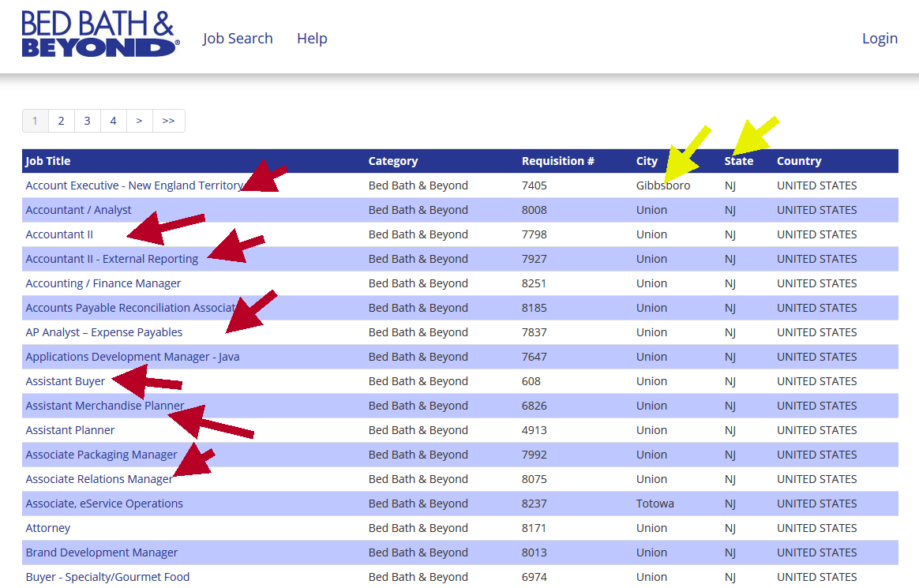Click requisition number 7647
Viewport: 919px width, 588px height.
[x=534, y=358]
